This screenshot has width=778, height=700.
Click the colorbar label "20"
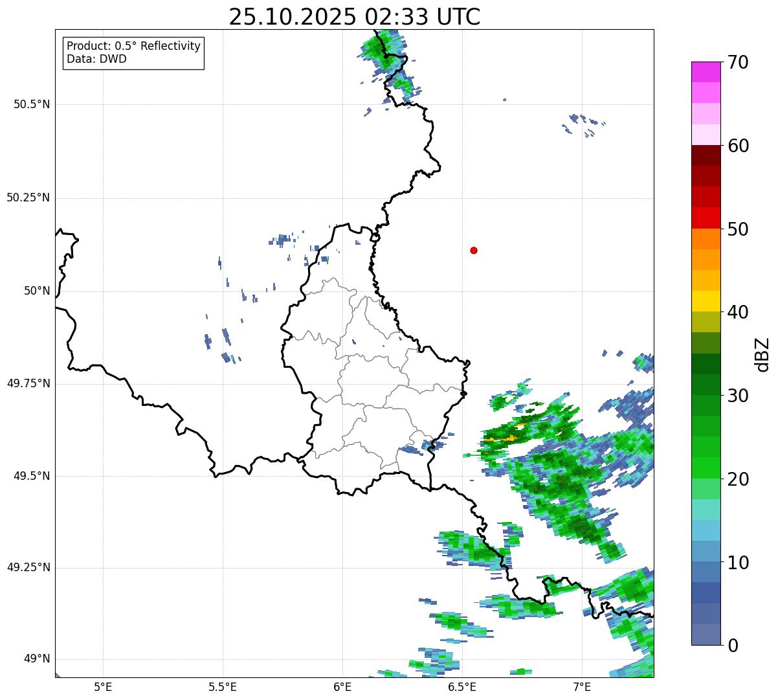[x=738, y=479]
